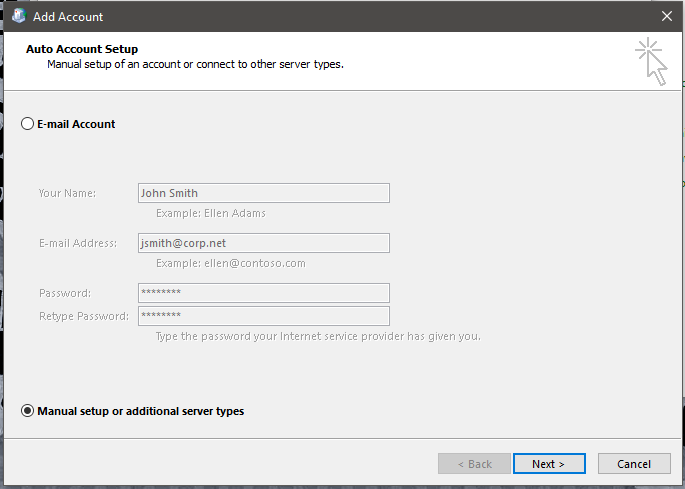Click the greyed-out Back button
This screenshot has height=489, width=685.
pos(474,464)
